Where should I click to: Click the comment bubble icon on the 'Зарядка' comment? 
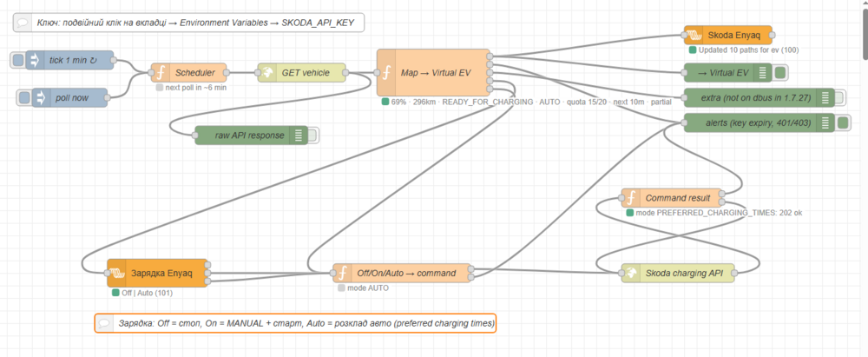coord(104,323)
